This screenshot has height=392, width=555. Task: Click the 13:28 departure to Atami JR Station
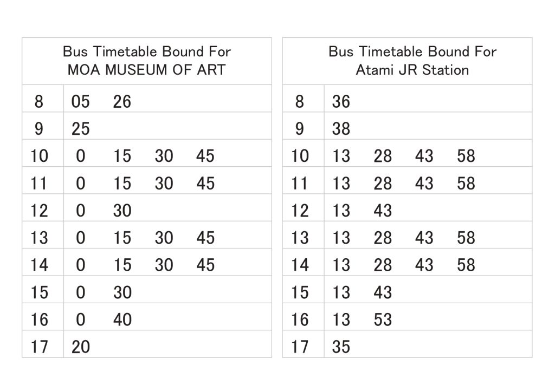(x=383, y=238)
